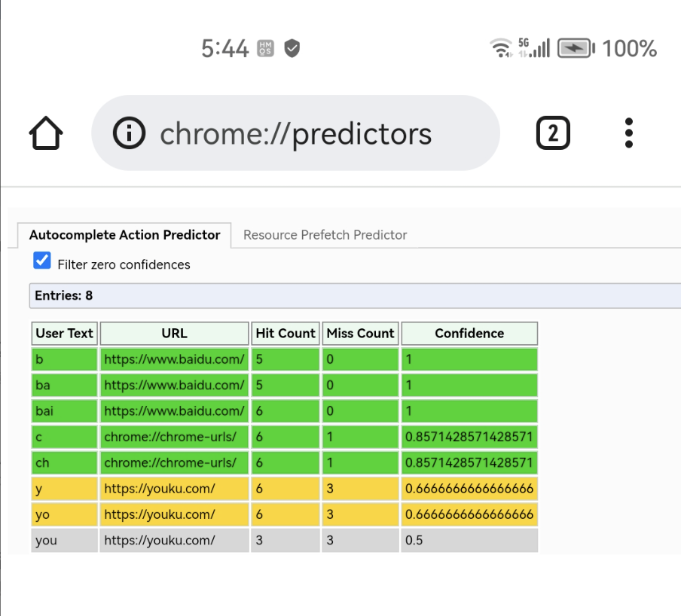Uncheck the Filter zero confidences checkbox
This screenshot has height=616, width=681.
[x=42, y=261]
